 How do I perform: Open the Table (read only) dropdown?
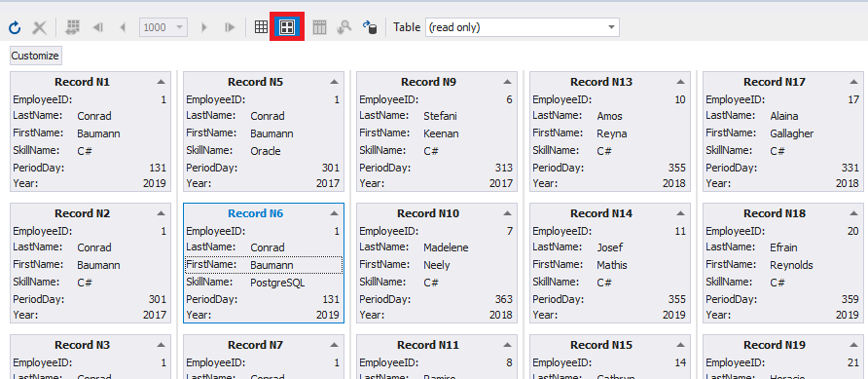point(611,27)
